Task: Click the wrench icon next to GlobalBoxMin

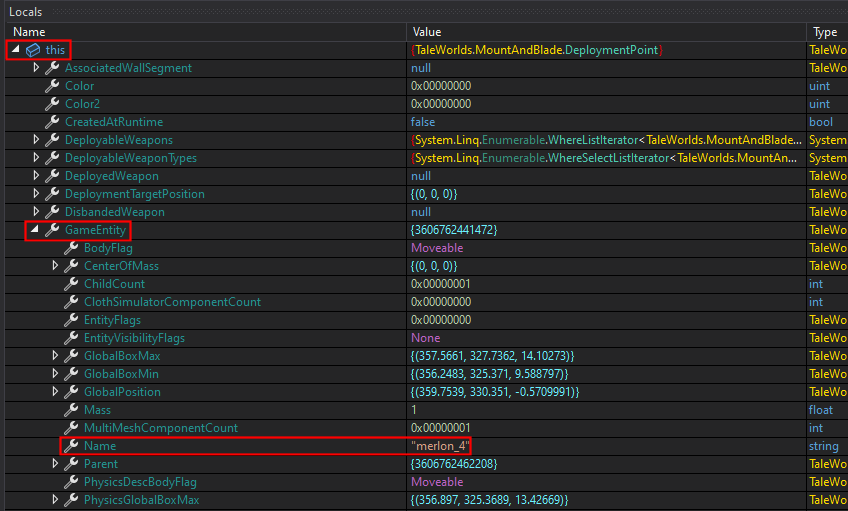Action: [71, 374]
